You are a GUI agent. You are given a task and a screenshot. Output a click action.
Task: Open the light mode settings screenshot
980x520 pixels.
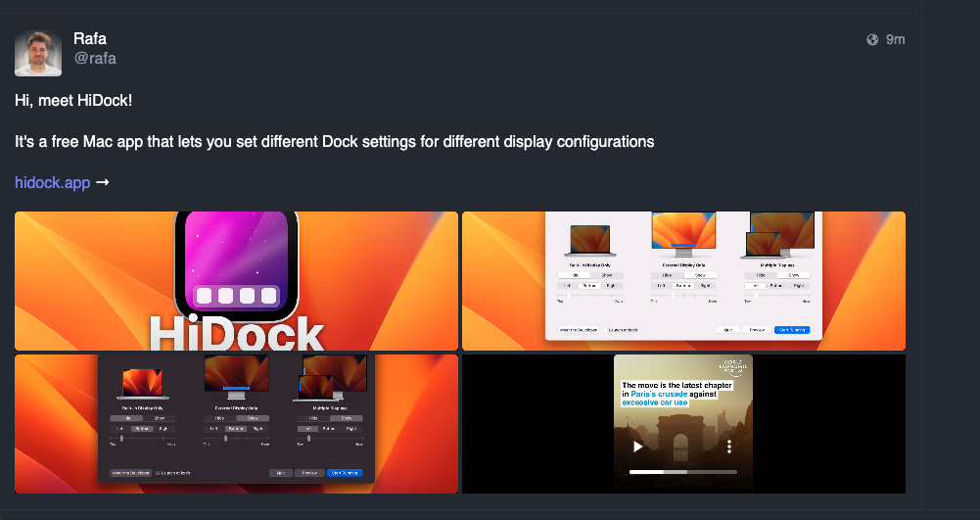click(x=683, y=281)
